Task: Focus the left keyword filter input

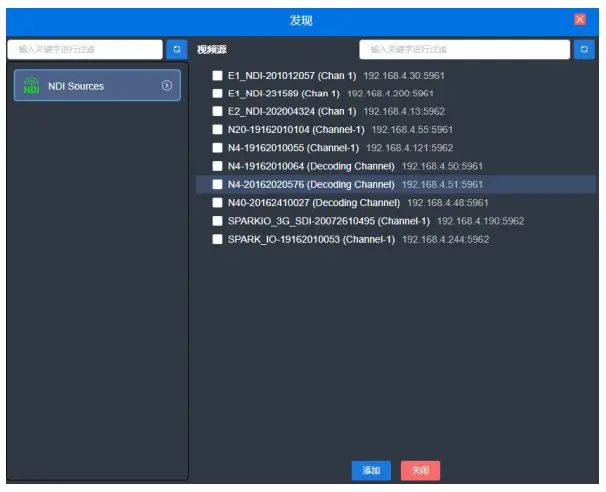Action: tap(85, 49)
